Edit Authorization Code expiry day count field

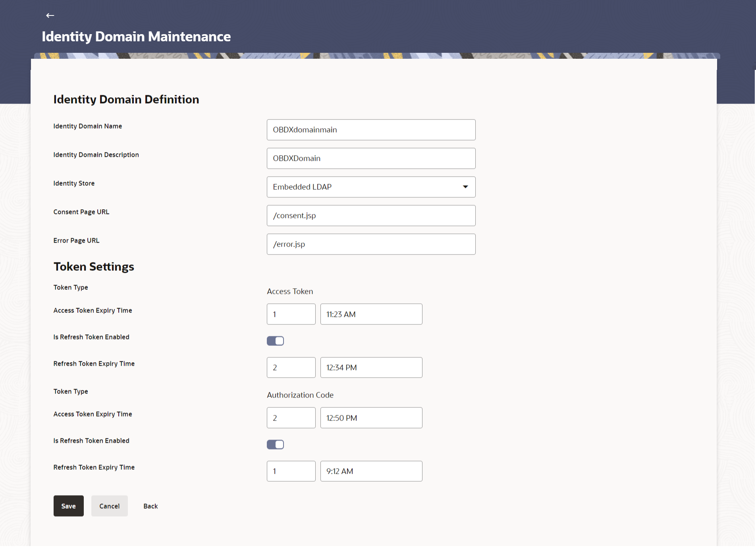point(291,418)
